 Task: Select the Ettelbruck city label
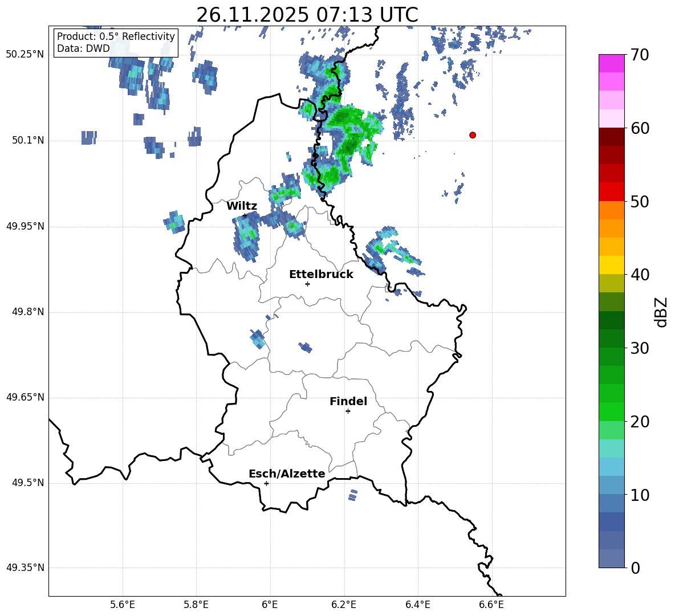tap(321, 275)
